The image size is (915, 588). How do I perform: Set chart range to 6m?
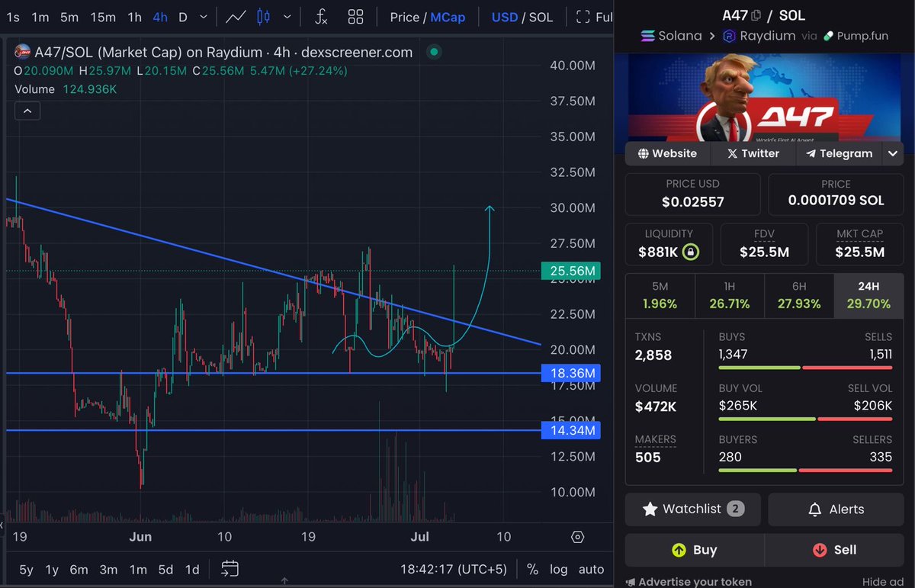pos(79,569)
